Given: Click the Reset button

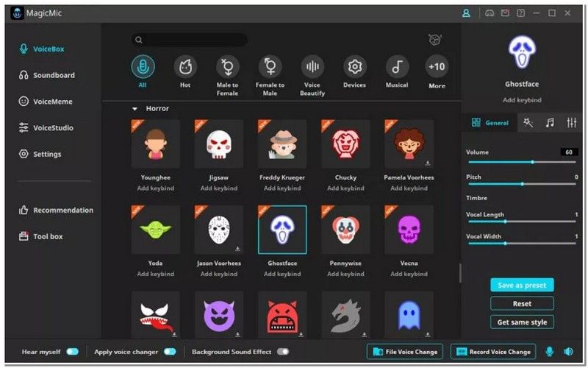Looking at the screenshot, I should pyautogui.click(x=522, y=303).
